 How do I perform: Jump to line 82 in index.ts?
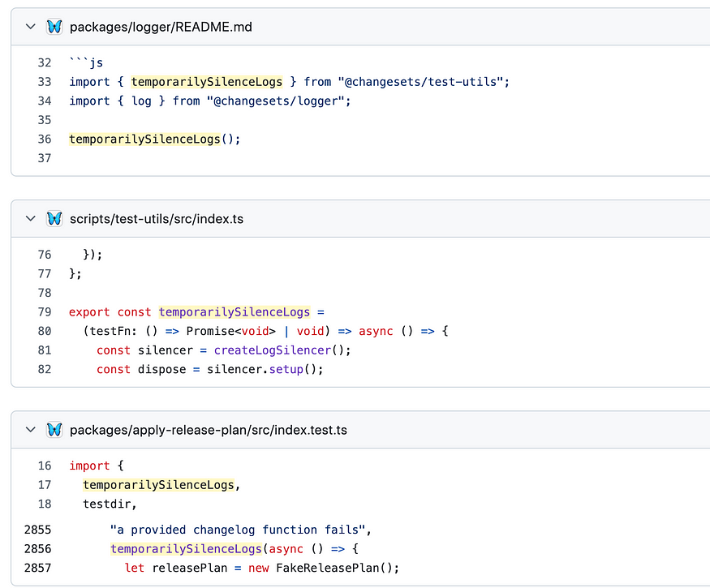(45, 369)
